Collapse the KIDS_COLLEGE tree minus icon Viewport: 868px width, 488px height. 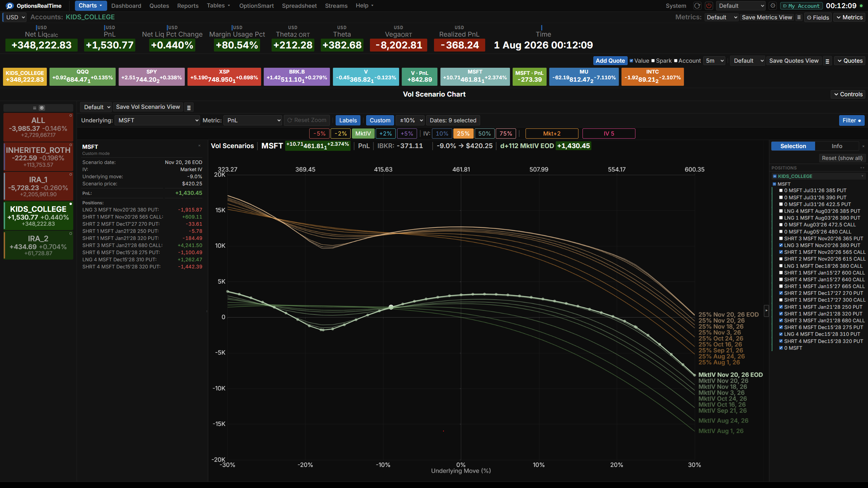tap(774, 176)
